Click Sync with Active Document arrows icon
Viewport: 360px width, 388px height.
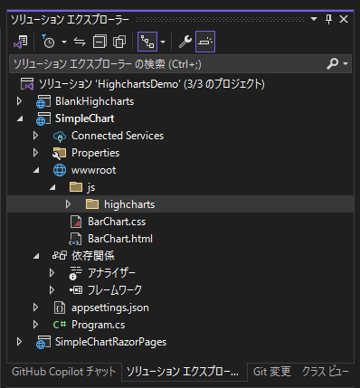[79, 42]
